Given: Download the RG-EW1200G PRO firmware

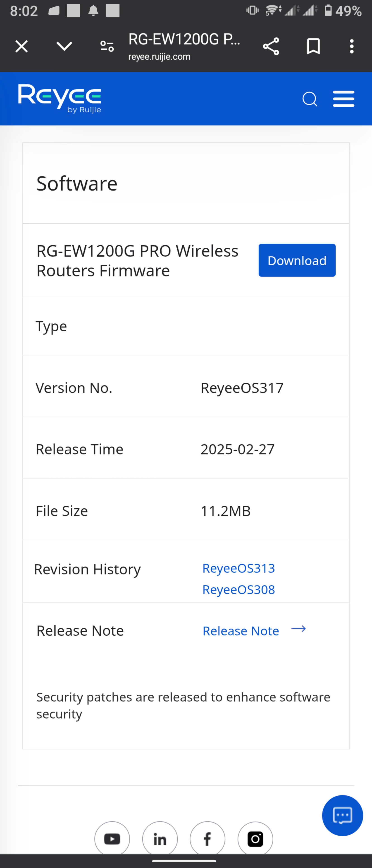Looking at the screenshot, I should click(297, 260).
